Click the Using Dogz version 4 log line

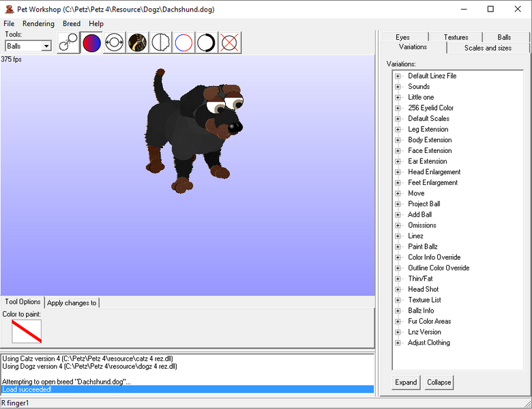click(89, 366)
